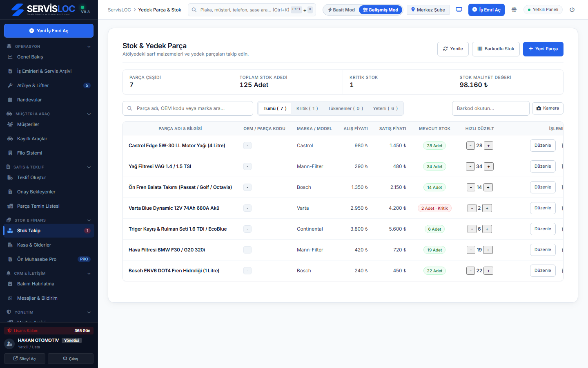Open Kasa & Giderler page

49,245
